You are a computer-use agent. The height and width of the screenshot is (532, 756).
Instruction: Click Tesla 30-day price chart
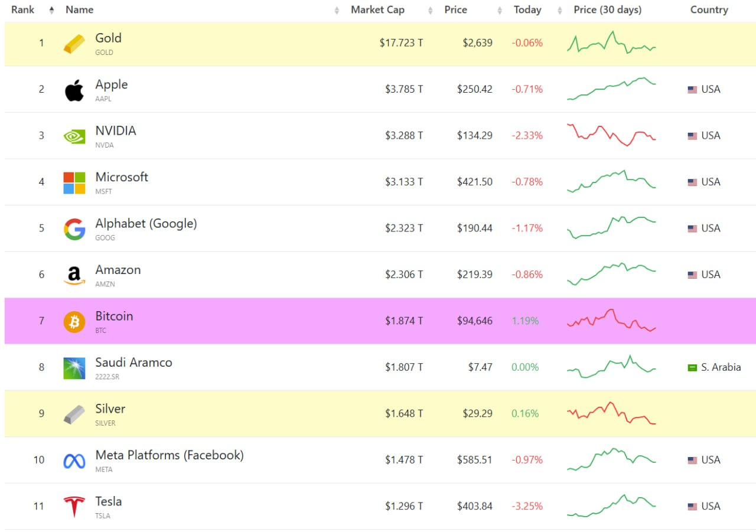611,505
